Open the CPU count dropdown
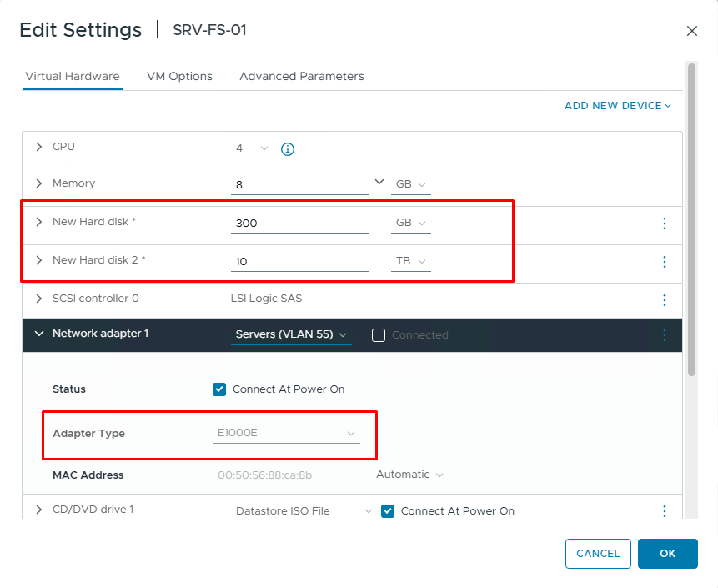 click(252, 148)
